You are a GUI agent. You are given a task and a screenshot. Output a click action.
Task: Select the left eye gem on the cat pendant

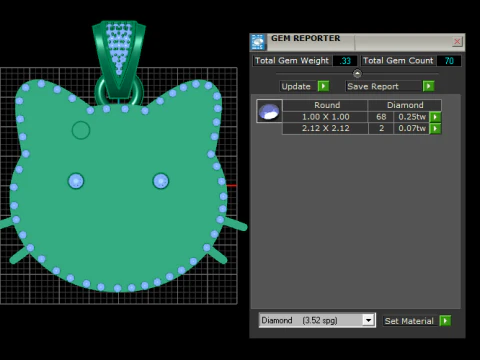76,181
